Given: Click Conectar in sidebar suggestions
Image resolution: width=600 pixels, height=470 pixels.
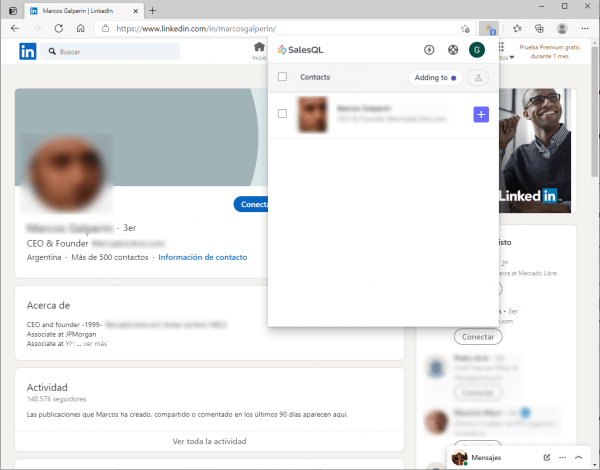Looking at the screenshot, I should click(x=478, y=337).
